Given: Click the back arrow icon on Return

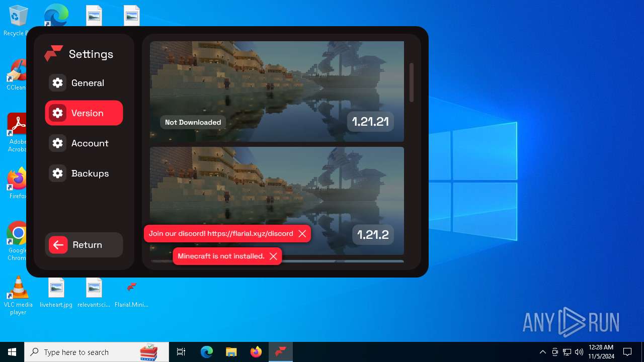Looking at the screenshot, I should 58,245.
